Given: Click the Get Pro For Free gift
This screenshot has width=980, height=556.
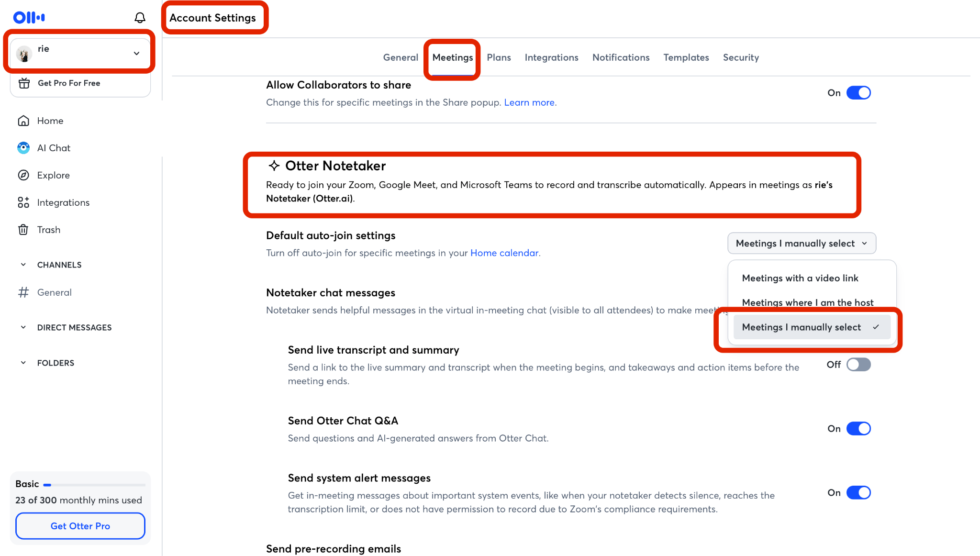Looking at the screenshot, I should (x=24, y=83).
